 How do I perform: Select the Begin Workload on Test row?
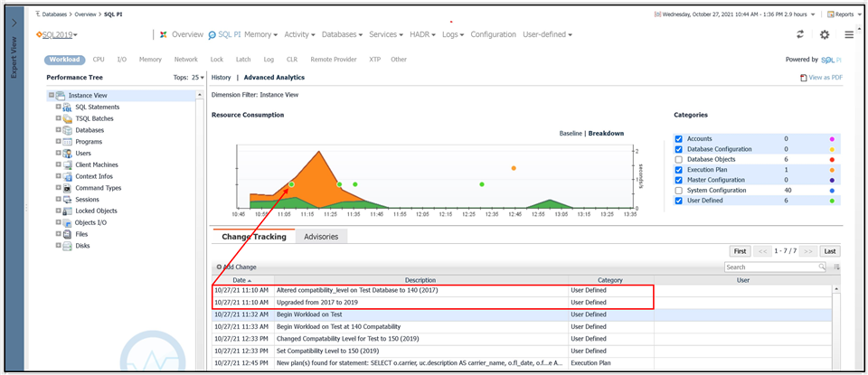click(522, 314)
